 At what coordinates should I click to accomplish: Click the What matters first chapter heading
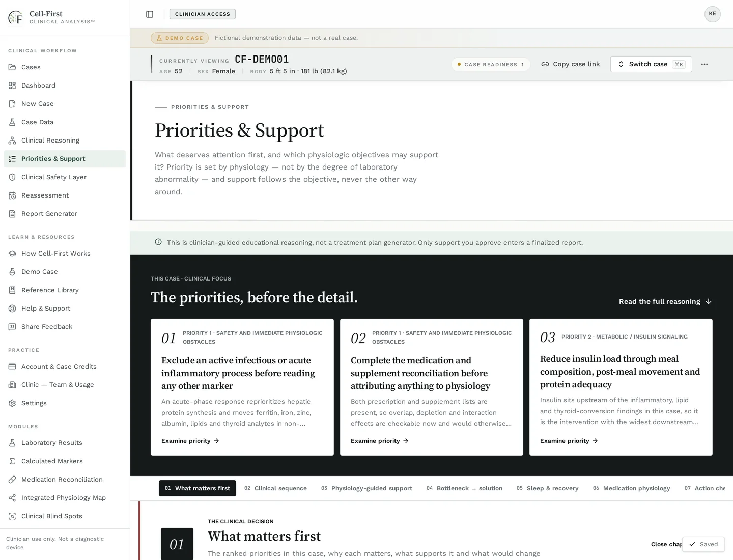(x=264, y=536)
